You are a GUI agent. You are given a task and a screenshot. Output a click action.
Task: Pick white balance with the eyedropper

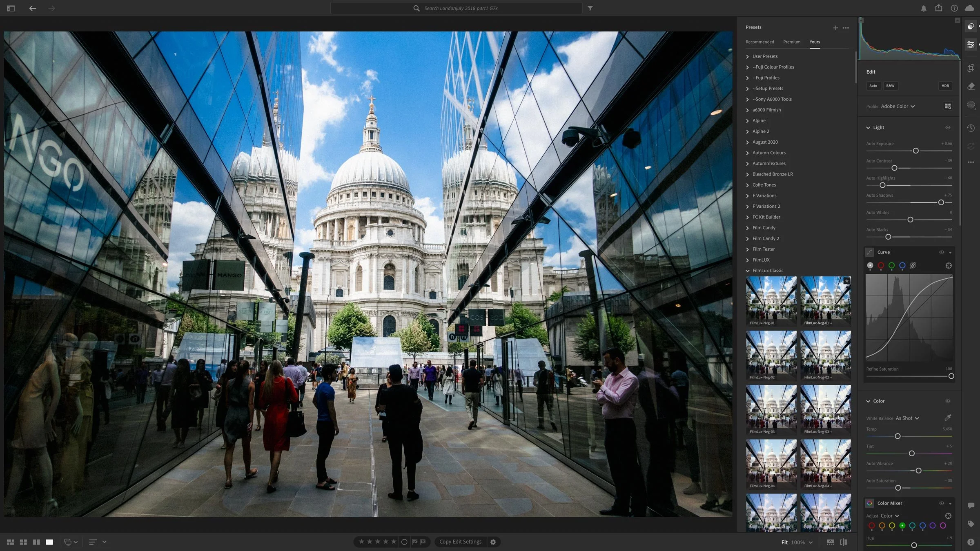click(948, 418)
